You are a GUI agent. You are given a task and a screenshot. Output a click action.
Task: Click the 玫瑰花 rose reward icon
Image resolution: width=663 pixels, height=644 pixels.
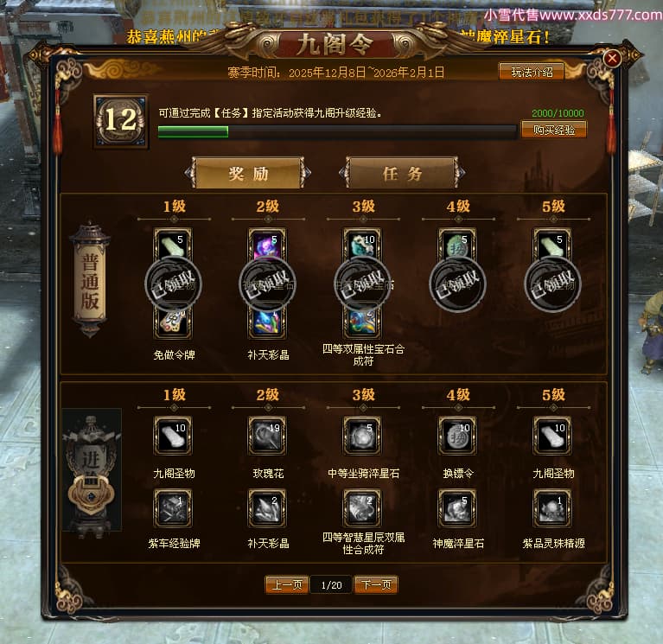[x=267, y=435]
